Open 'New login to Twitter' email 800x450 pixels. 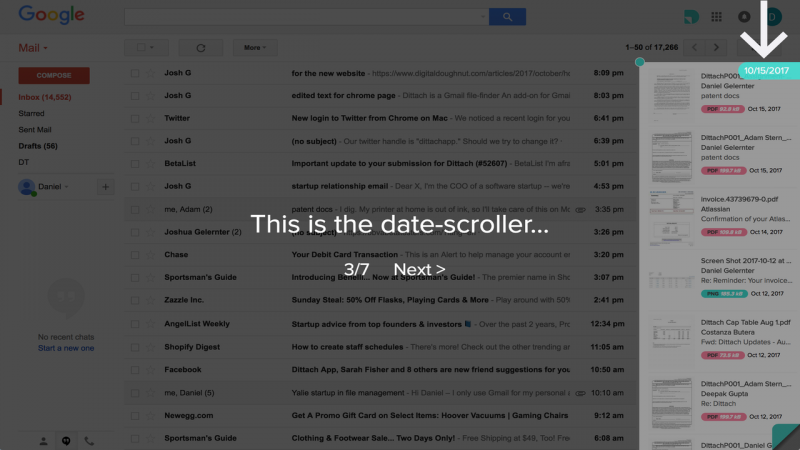(381, 118)
